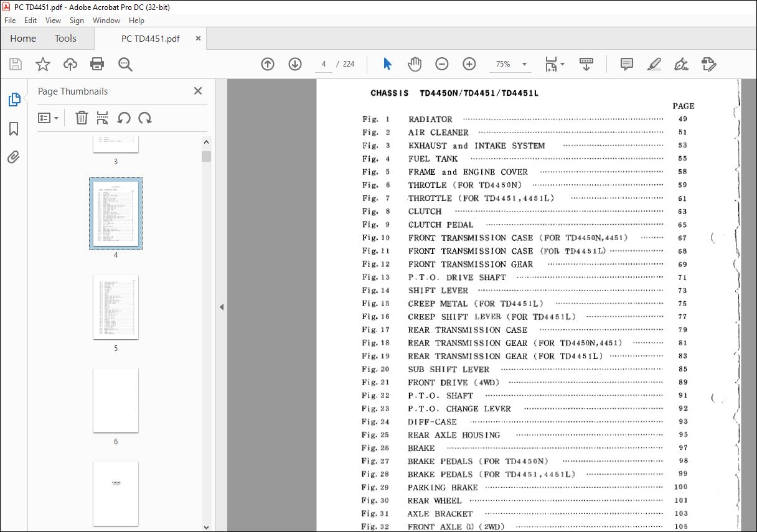Click thumbnails scrollbar up arrow
The image size is (757, 532).
pyautogui.click(x=206, y=141)
